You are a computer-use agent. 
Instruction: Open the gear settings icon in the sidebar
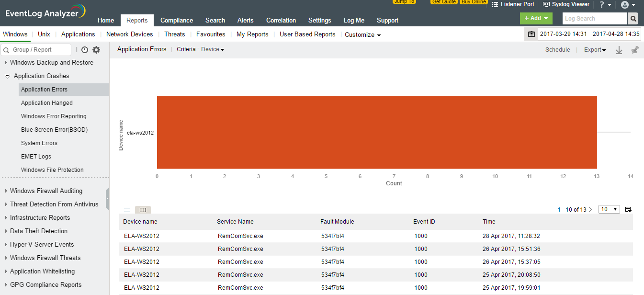pos(96,50)
